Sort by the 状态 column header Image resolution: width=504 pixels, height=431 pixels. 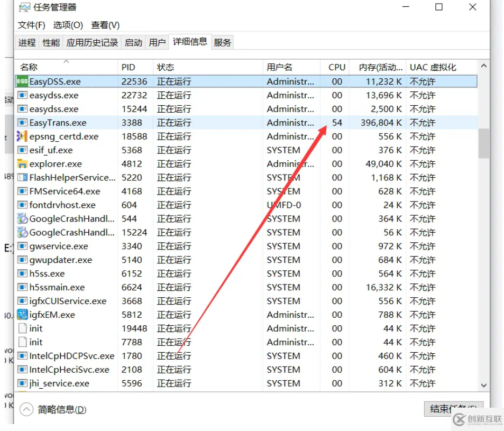(x=208, y=67)
